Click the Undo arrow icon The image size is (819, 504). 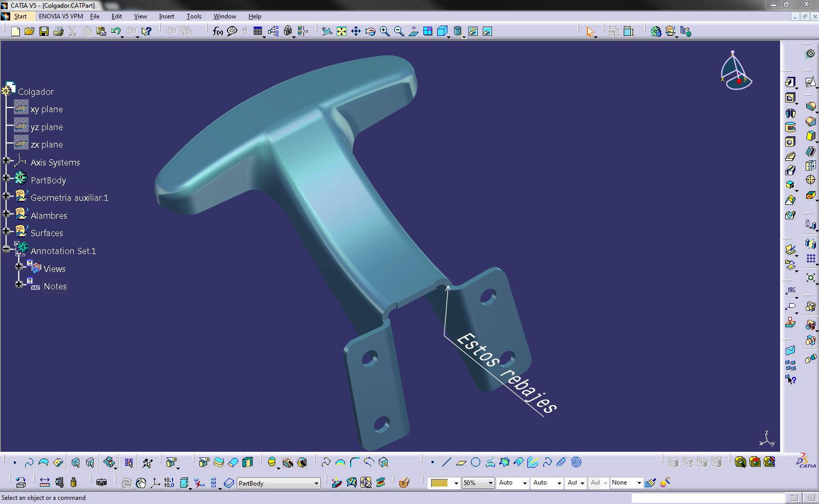tap(116, 32)
